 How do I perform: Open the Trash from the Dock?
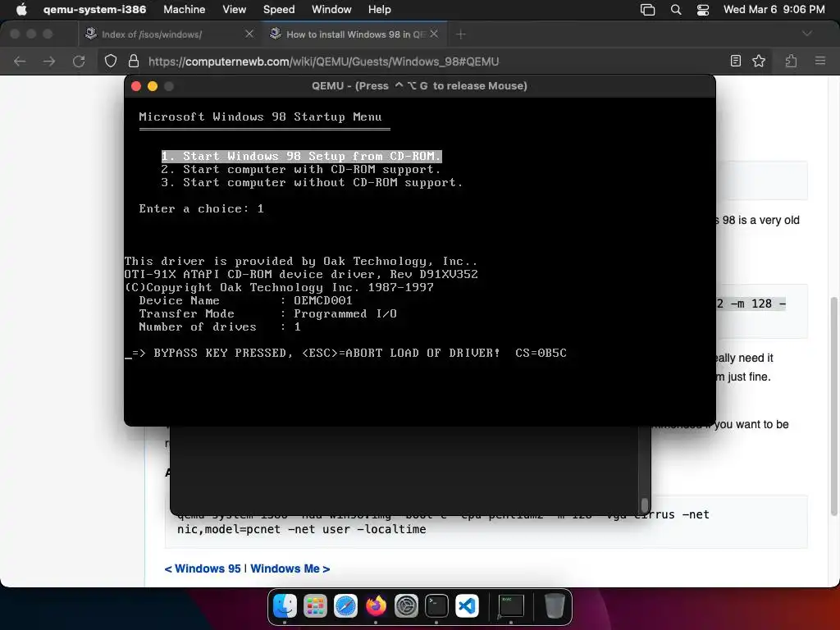coord(555,606)
